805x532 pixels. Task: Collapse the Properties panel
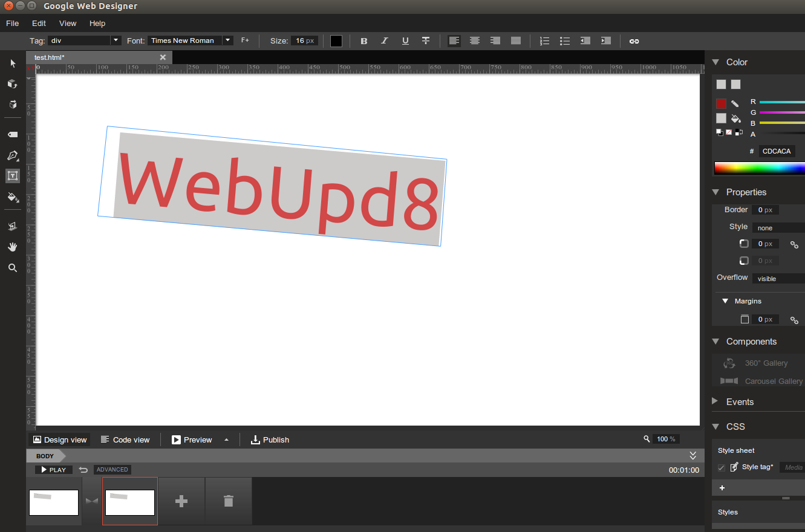pyautogui.click(x=715, y=192)
